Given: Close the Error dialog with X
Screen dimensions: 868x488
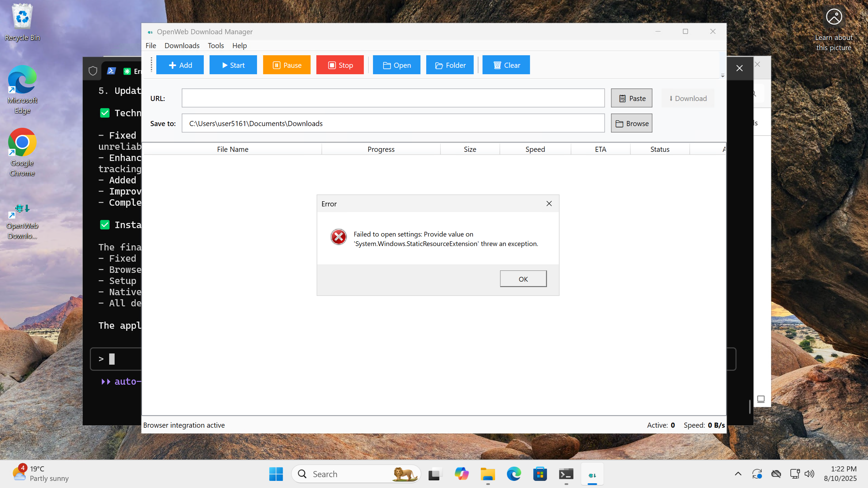Looking at the screenshot, I should [549, 204].
